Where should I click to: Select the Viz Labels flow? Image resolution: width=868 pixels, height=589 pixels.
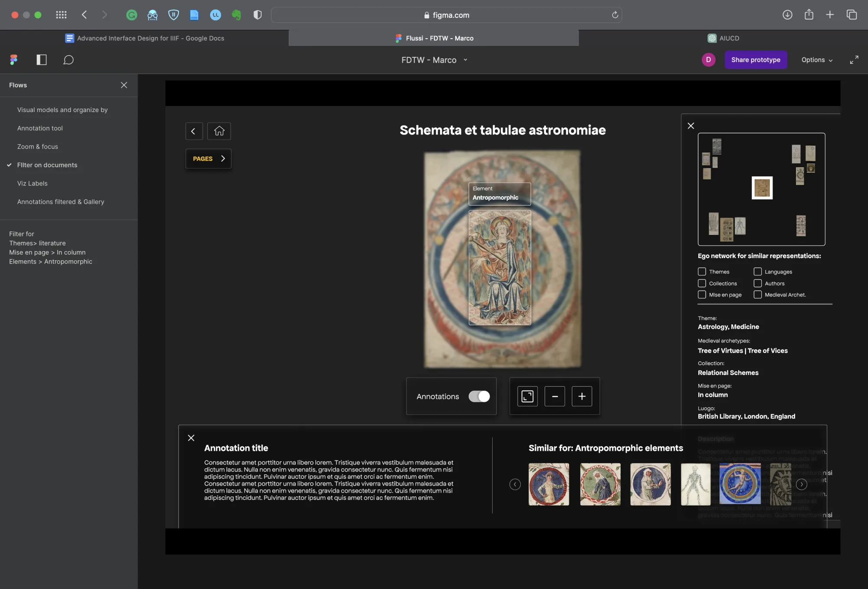[33, 183]
